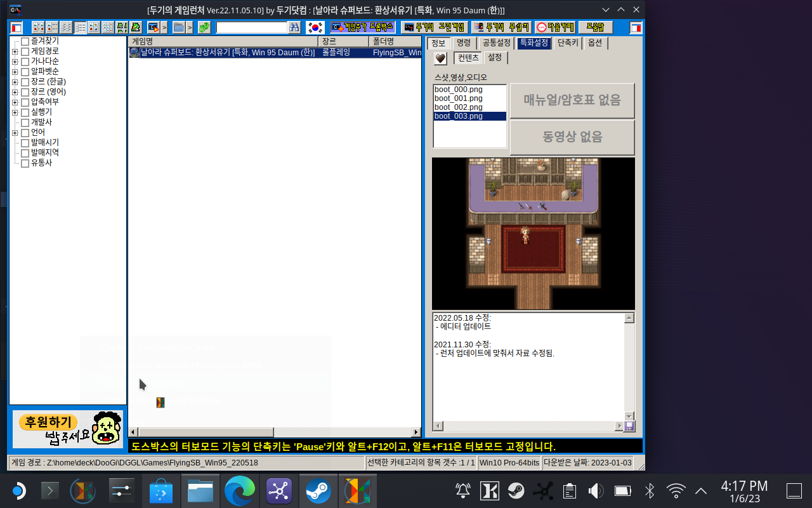812x508 pixels.
Task: Click the 다음카페 button
Action: tap(554, 27)
